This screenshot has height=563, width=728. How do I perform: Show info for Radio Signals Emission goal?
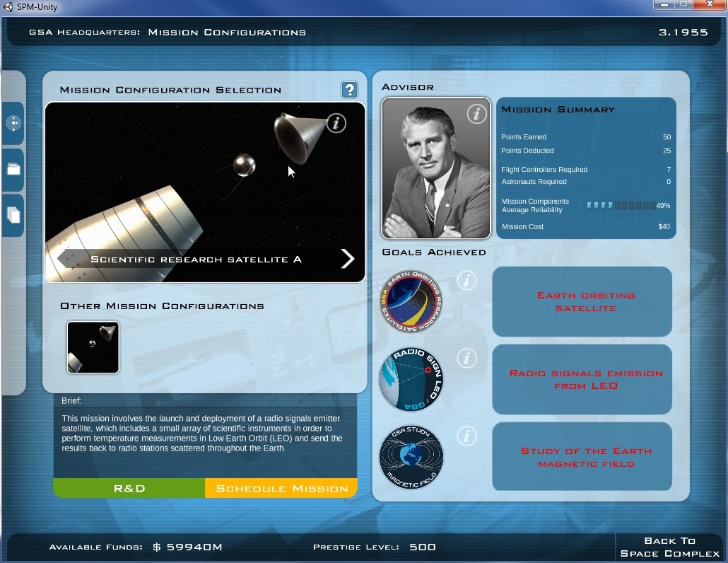466,359
